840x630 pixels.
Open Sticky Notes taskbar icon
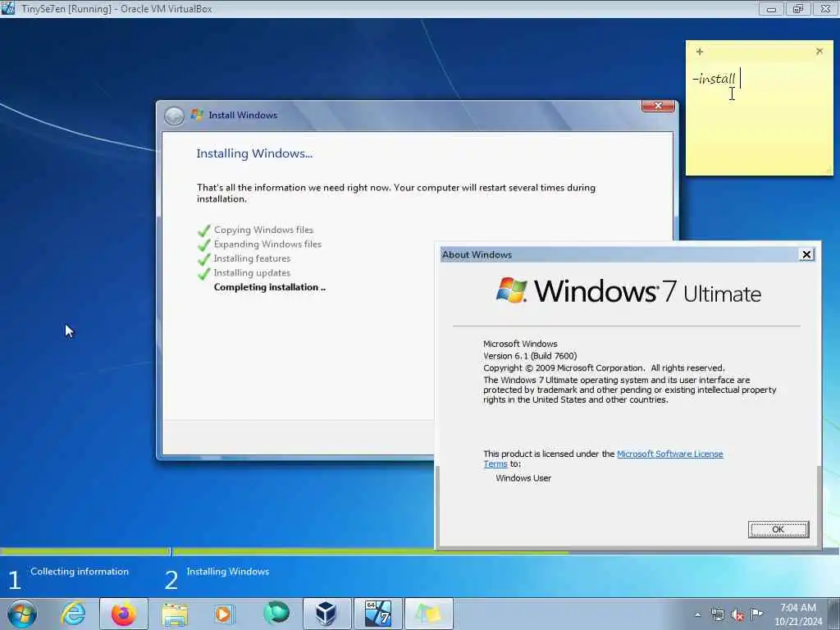[x=428, y=614]
